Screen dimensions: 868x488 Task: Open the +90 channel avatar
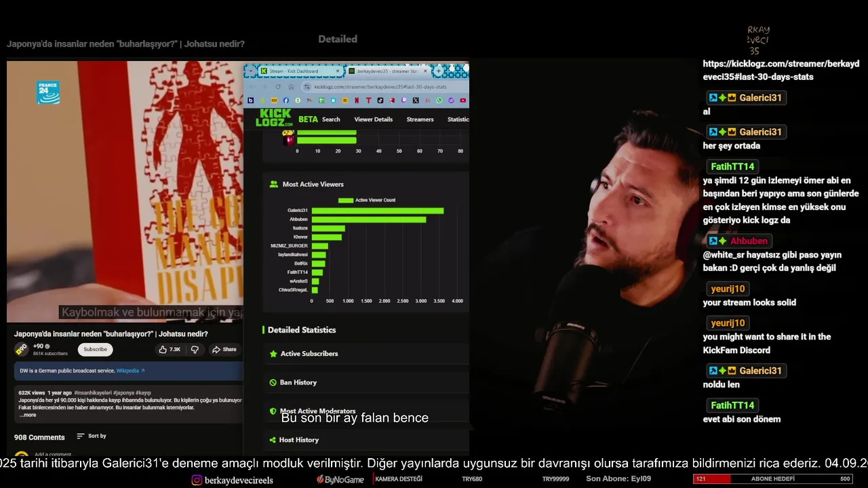coord(21,350)
